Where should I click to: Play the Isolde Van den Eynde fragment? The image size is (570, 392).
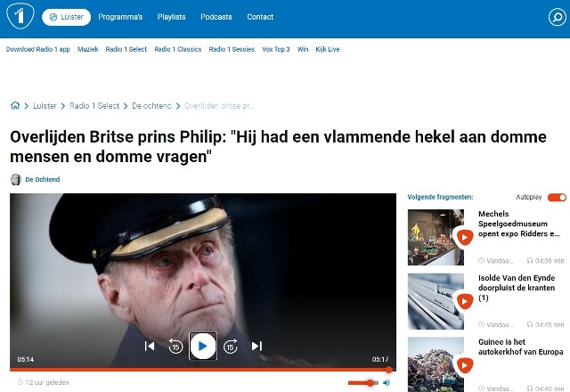[x=464, y=301]
